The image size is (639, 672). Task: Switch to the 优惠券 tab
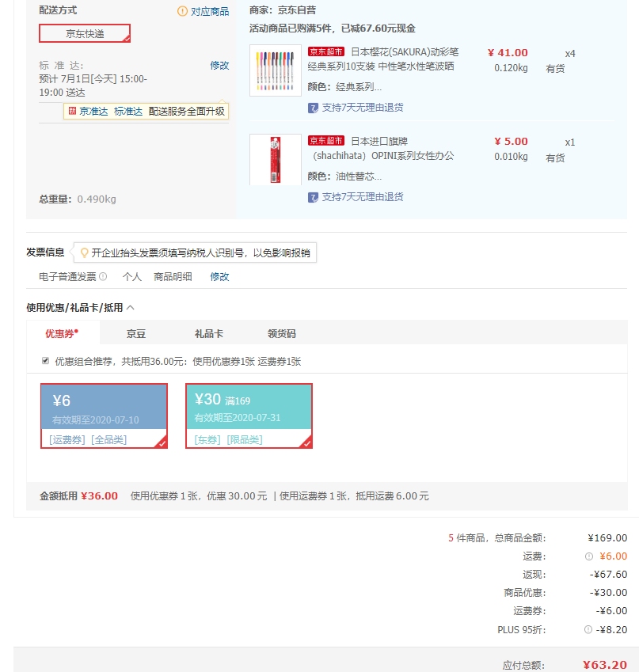pyautogui.click(x=63, y=333)
